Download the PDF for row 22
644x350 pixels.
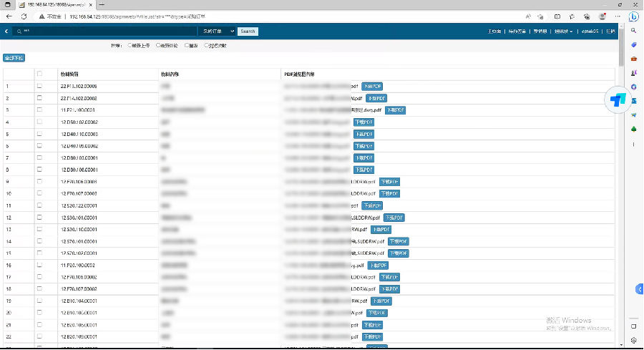(373, 336)
